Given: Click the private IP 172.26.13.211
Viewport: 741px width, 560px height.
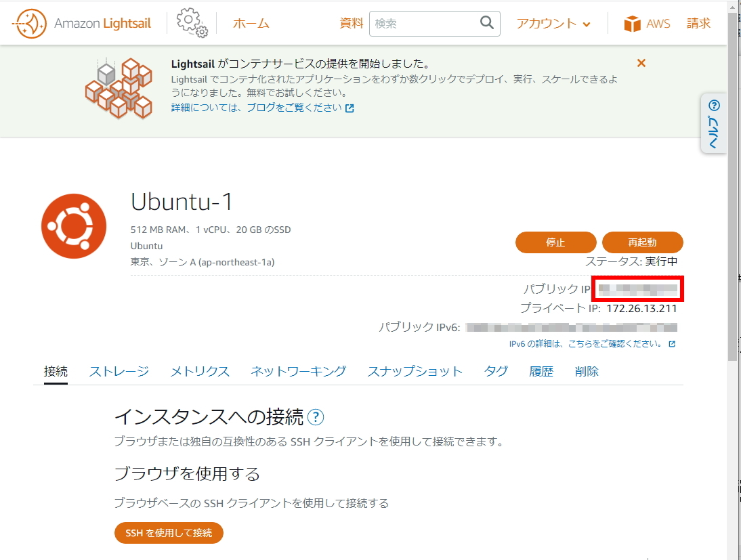Looking at the screenshot, I should 641,309.
